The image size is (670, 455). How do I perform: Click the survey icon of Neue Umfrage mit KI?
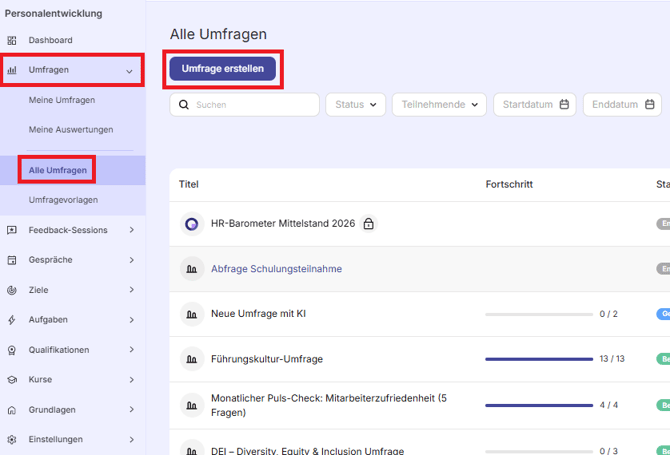click(x=192, y=314)
